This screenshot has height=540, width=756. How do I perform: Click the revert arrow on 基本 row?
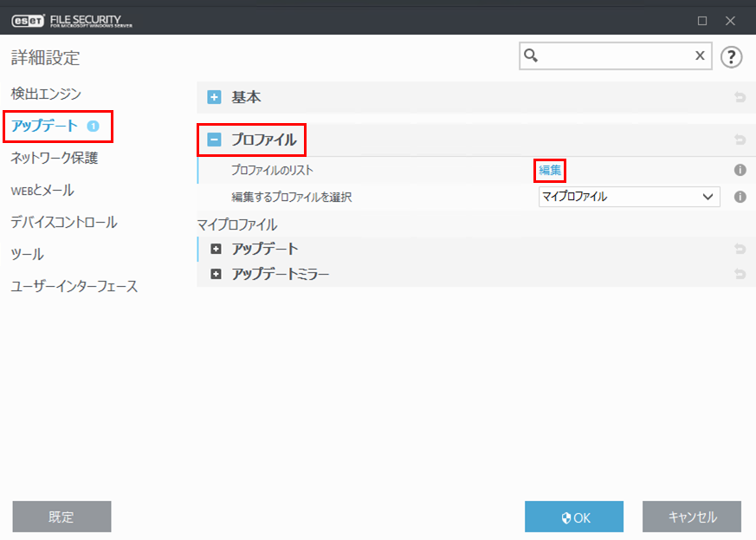(x=740, y=98)
